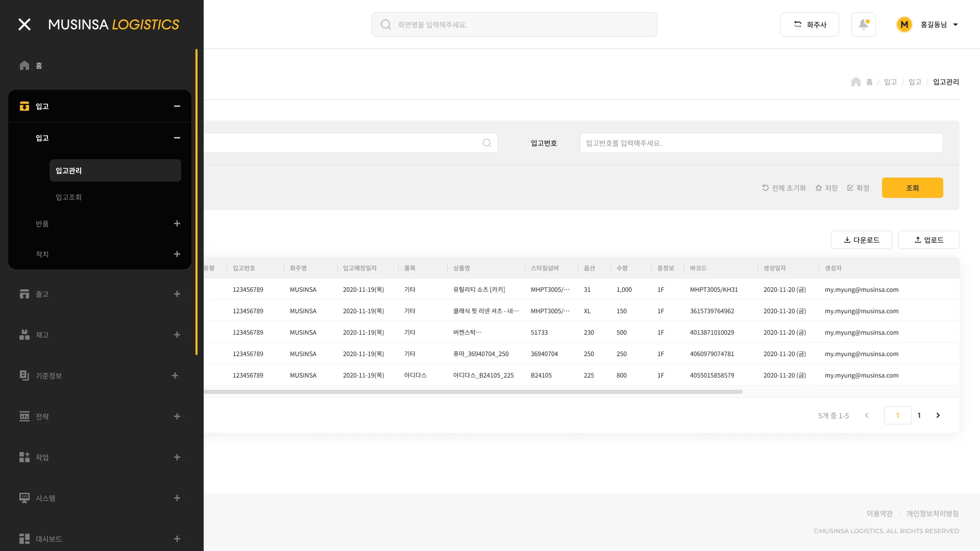Screen dimensions: 980x551
Task: Click the 기준정보 icon in sidebar
Action: (24, 375)
